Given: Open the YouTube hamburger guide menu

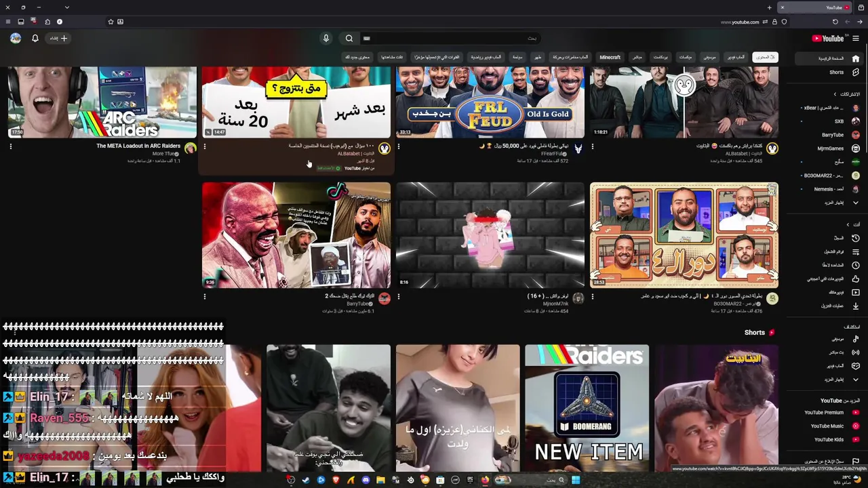Looking at the screenshot, I should (856, 39).
